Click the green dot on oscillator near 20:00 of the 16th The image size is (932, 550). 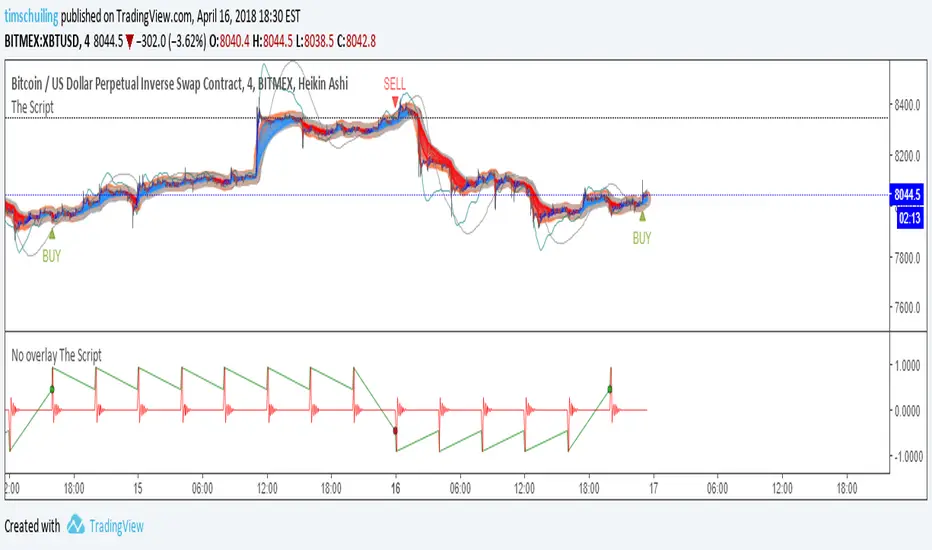pos(610,389)
